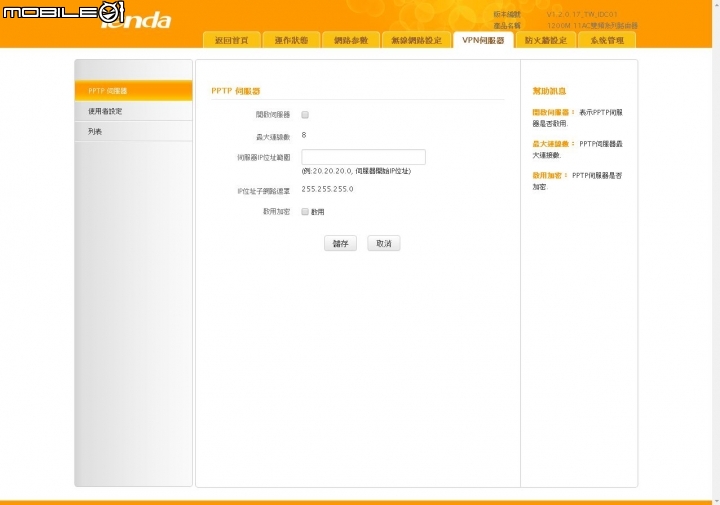Open 列表 in the sidebar
The image size is (720, 505).
[134, 131]
